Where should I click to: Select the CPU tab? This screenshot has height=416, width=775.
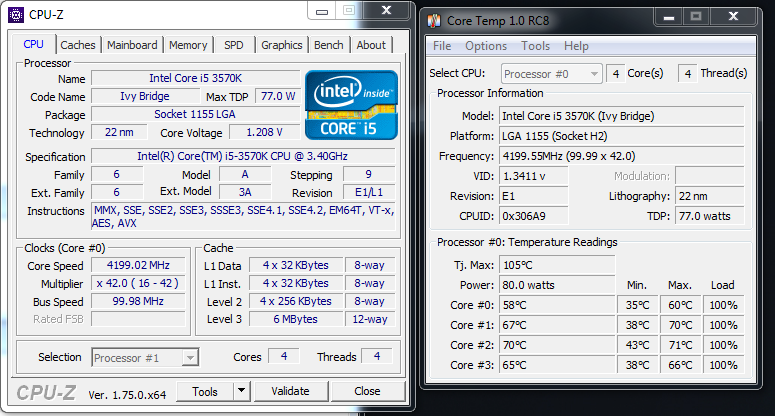tap(34, 44)
